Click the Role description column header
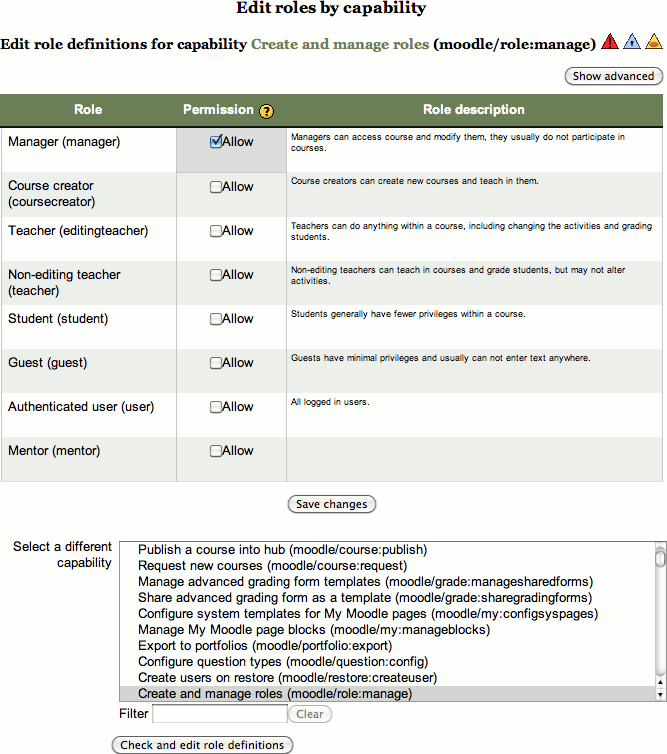This screenshot has height=754, width=667. [474, 110]
